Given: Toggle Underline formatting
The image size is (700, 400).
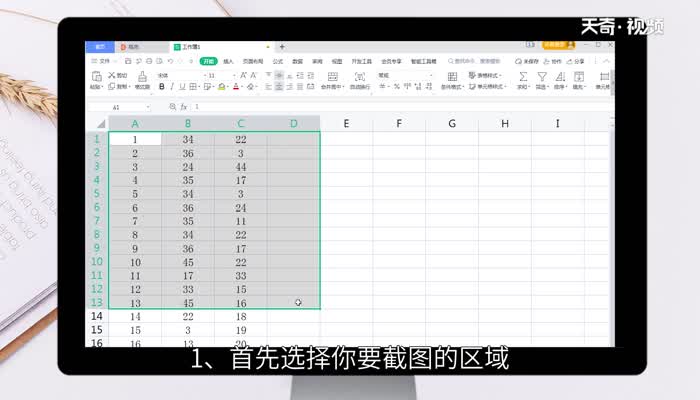Looking at the screenshot, I should 182,87.
